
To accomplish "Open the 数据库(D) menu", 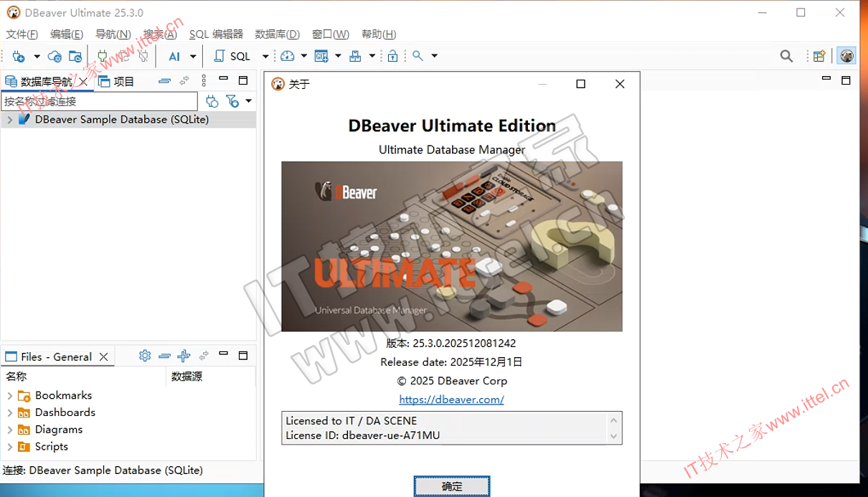I will 276,34.
